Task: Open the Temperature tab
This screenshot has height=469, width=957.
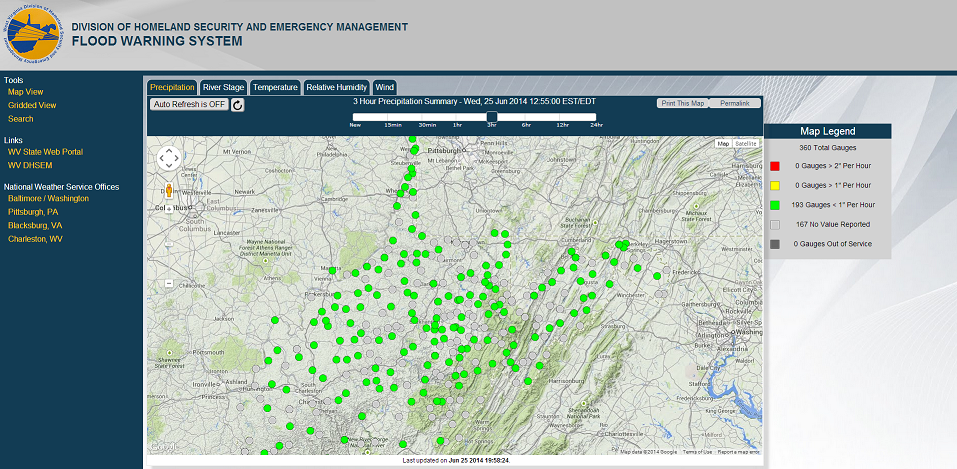Action: (x=275, y=87)
